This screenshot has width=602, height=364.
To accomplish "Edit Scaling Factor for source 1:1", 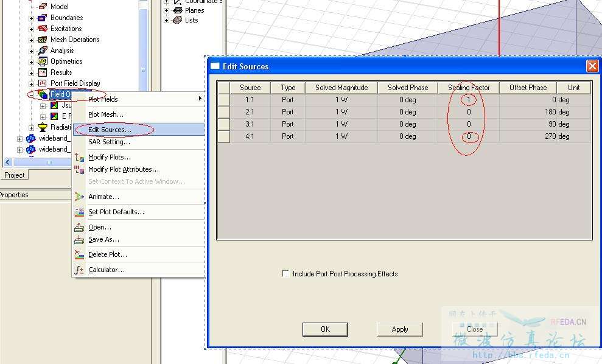I will (x=469, y=100).
